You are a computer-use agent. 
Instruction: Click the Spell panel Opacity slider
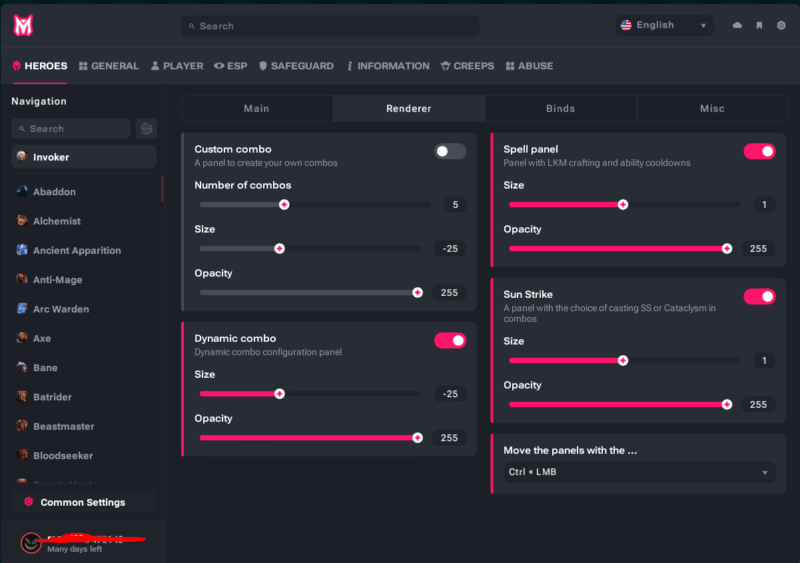(620, 249)
